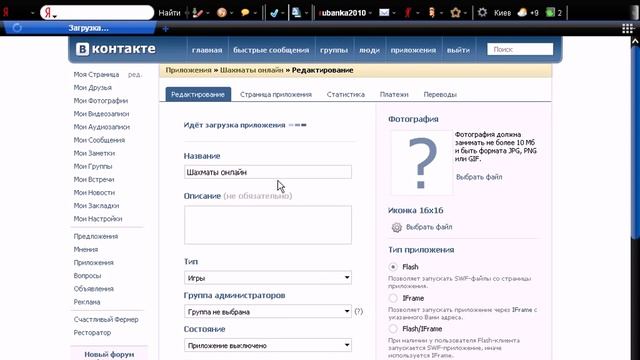
Task: Click the gear icon next to icon file chooser
Action: click(396, 227)
